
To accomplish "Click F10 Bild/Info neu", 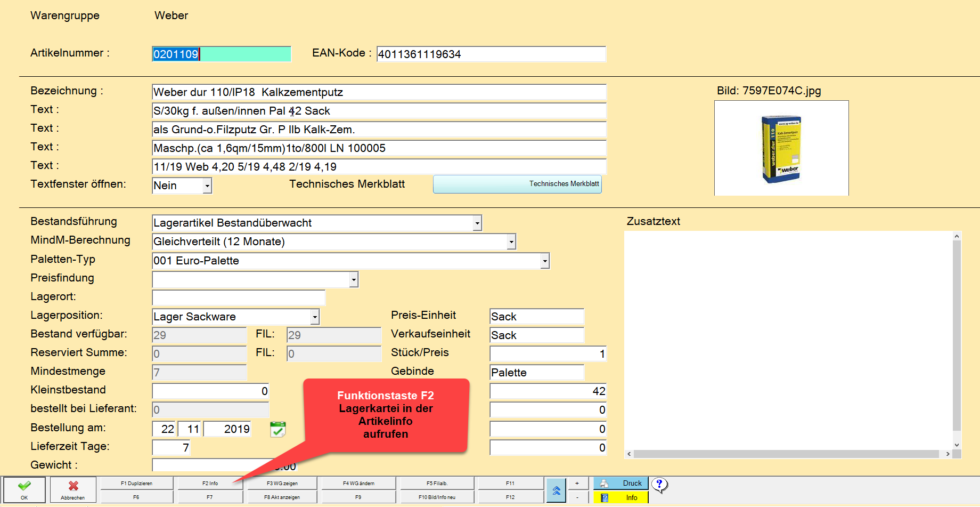I will pos(437,497).
